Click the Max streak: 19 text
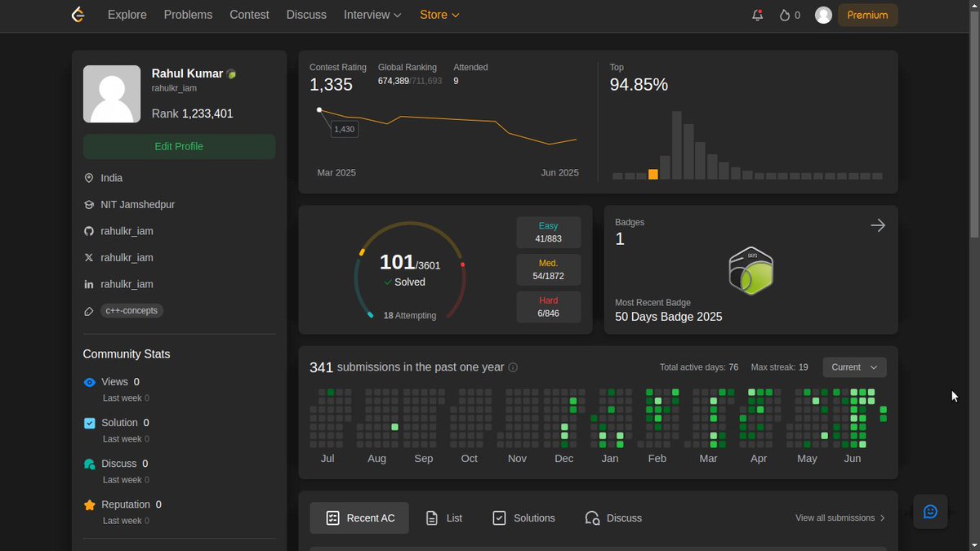Viewport: 980px width, 551px height. point(780,367)
